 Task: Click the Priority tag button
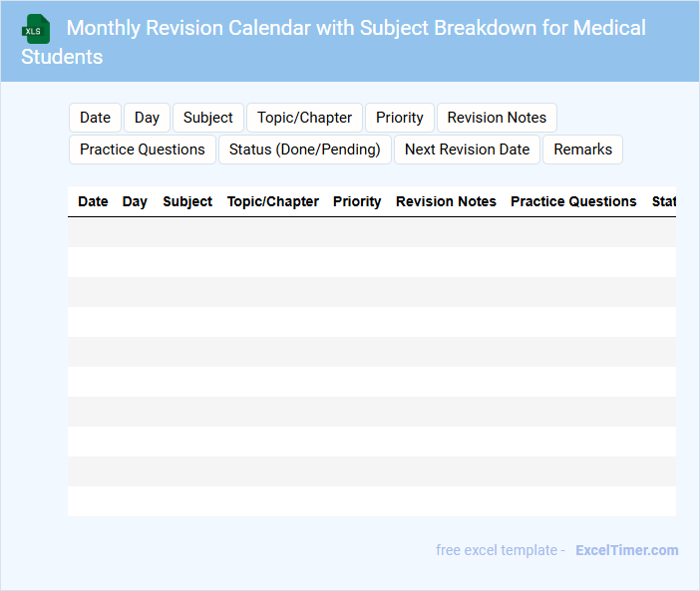400,118
